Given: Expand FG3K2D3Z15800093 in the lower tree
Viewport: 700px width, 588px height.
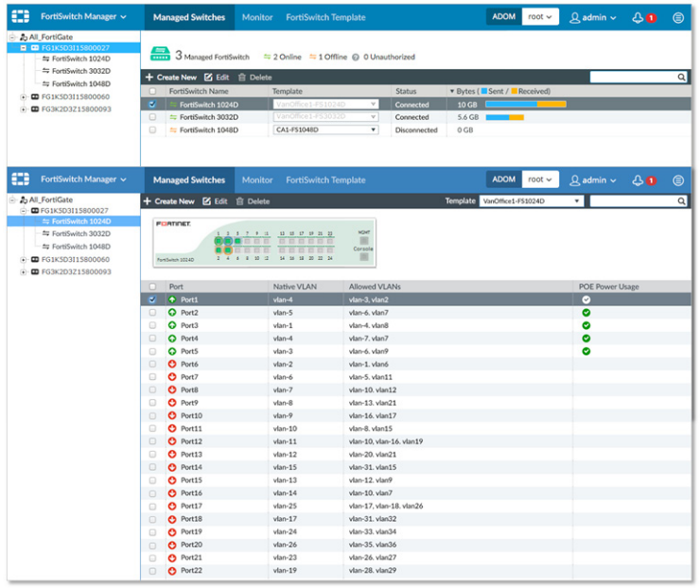Looking at the screenshot, I should [24, 272].
